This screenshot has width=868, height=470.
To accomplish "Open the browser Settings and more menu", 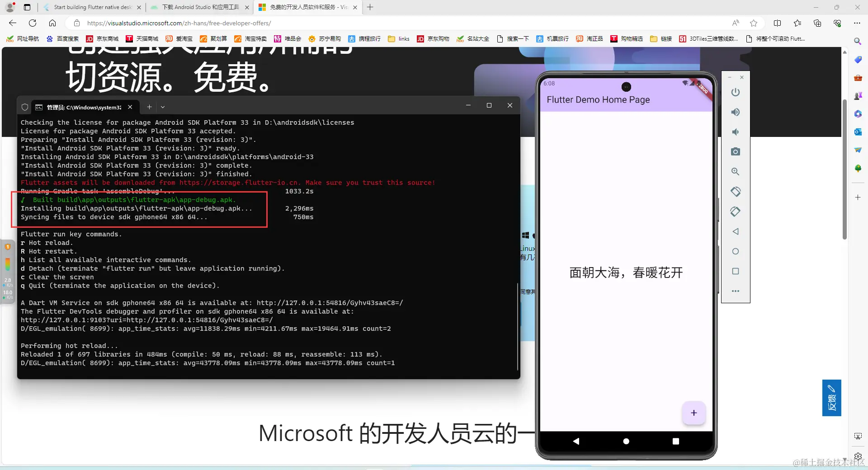I will click(857, 23).
